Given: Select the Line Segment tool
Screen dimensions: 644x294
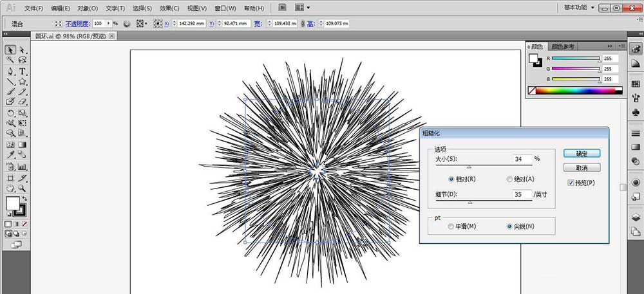Looking at the screenshot, I should pyautogui.click(x=10, y=82).
